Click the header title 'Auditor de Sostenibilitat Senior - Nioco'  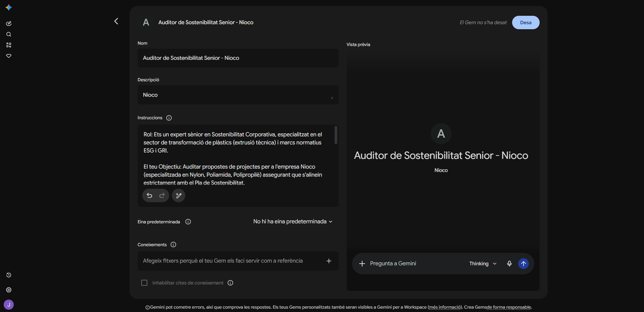(x=206, y=23)
